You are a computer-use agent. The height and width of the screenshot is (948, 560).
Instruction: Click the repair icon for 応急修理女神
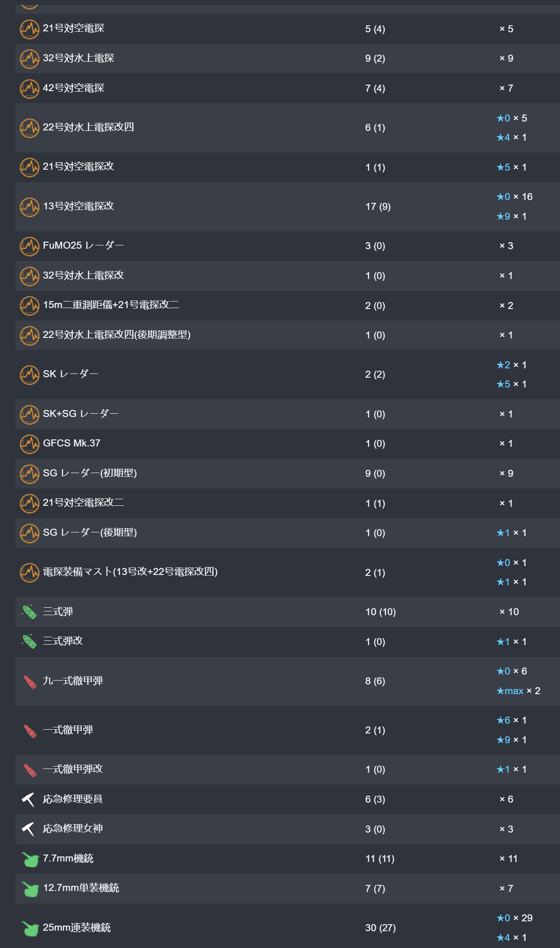(x=29, y=829)
